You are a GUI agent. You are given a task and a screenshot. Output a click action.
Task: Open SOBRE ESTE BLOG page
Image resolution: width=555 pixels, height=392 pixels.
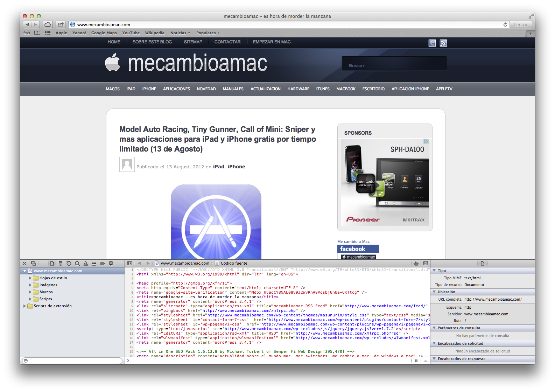coord(152,42)
